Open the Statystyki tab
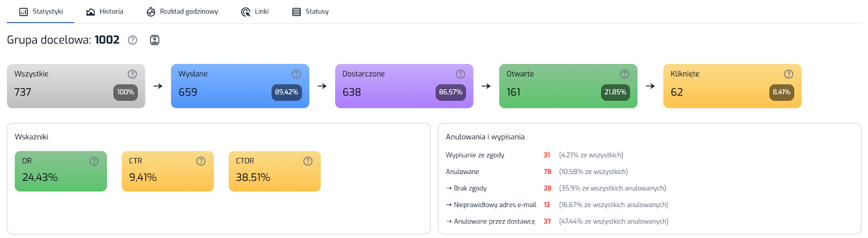The image size is (868, 238). coord(41,11)
